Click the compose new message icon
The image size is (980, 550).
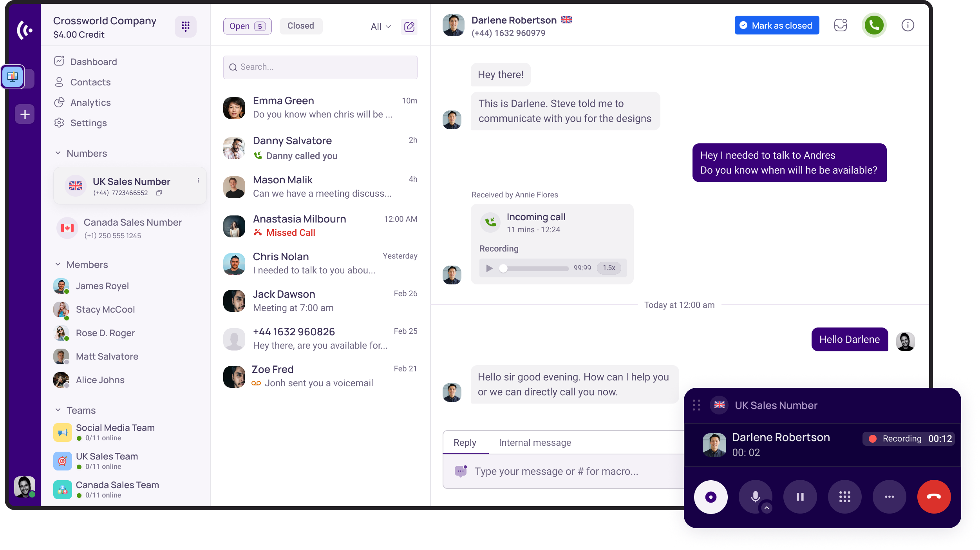click(x=409, y=27)
